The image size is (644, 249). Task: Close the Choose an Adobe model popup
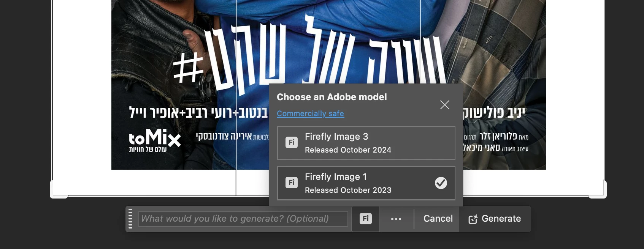pos(444,105)
